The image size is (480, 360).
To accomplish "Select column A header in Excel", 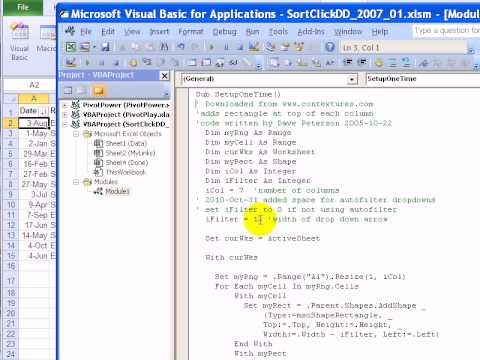I will [x=34, y=99].
